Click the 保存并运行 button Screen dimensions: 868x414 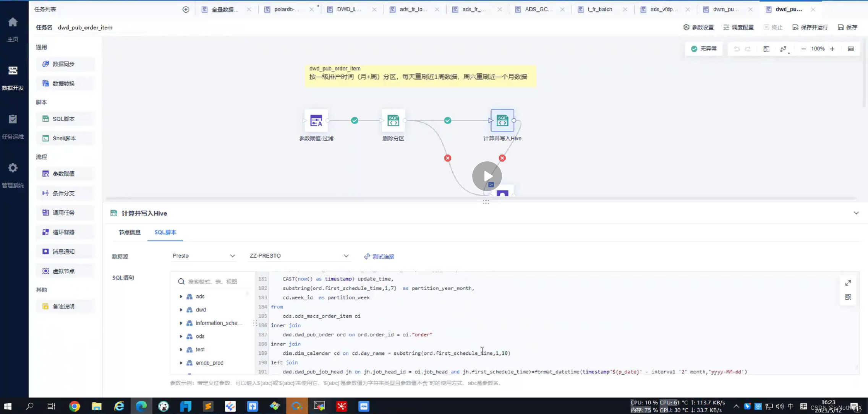click(810, 27)
